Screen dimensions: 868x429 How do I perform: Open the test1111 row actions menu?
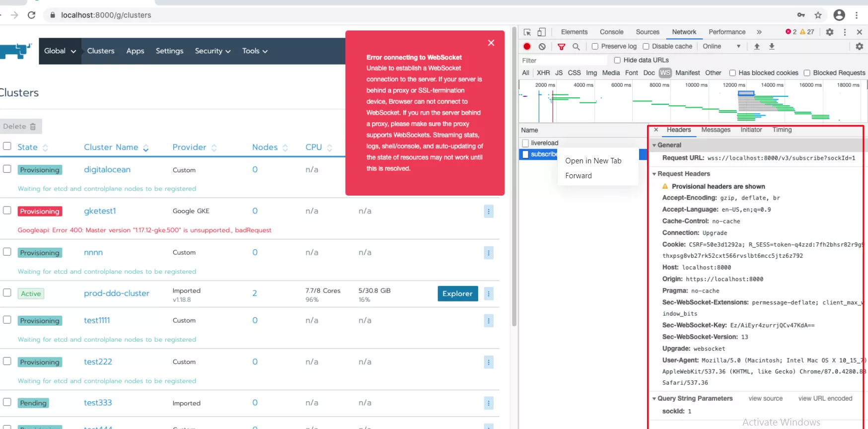point(489,321)
